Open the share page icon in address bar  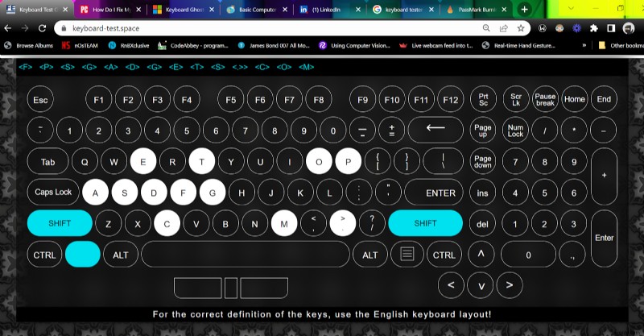[504, 28]
